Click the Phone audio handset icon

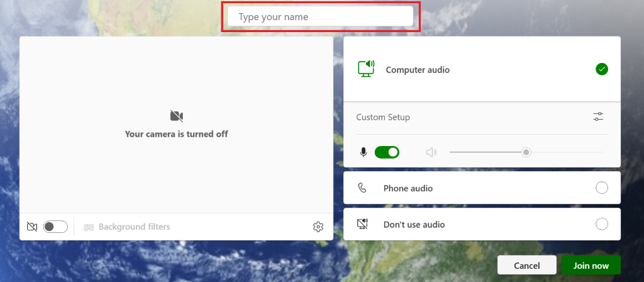pos(362,188)
